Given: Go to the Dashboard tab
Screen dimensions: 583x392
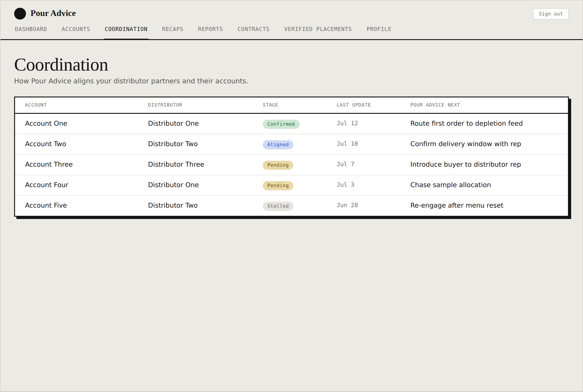Looking at the screenshot, I should [31, 29].
